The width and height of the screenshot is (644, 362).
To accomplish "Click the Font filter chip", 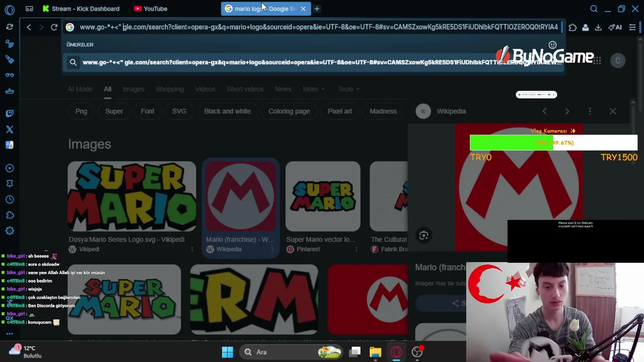I will click(147, 111).
